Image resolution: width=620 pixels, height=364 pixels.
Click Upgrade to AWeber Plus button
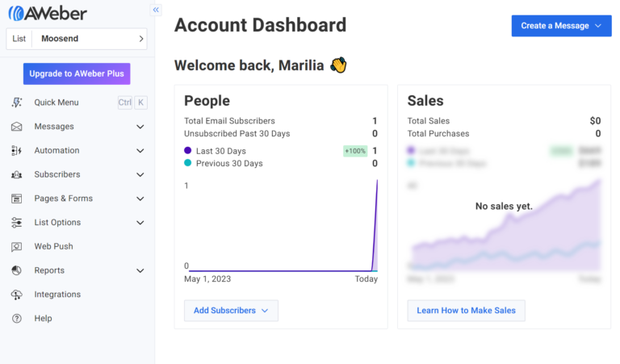coord(77,74)
